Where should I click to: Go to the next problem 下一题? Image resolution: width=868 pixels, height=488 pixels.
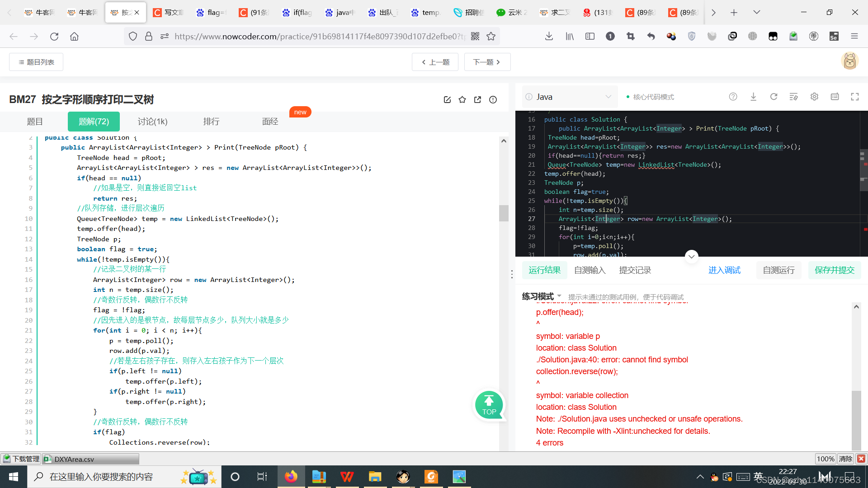pos(487,62)
